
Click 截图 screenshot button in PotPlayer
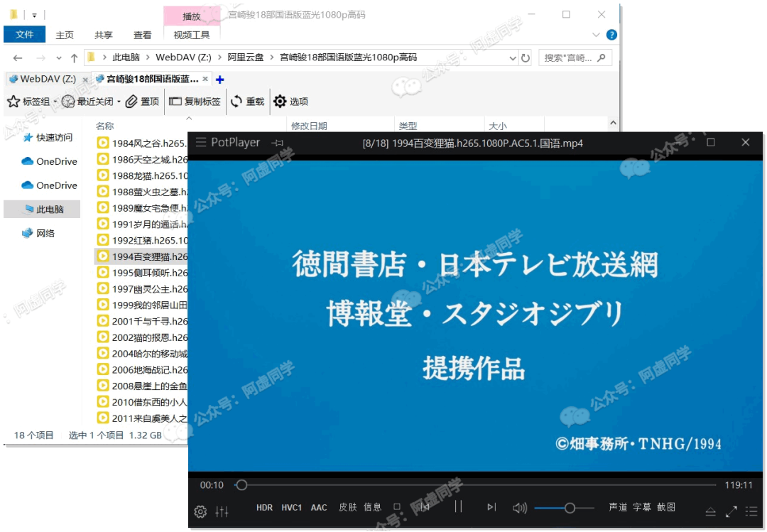point(665,507)
